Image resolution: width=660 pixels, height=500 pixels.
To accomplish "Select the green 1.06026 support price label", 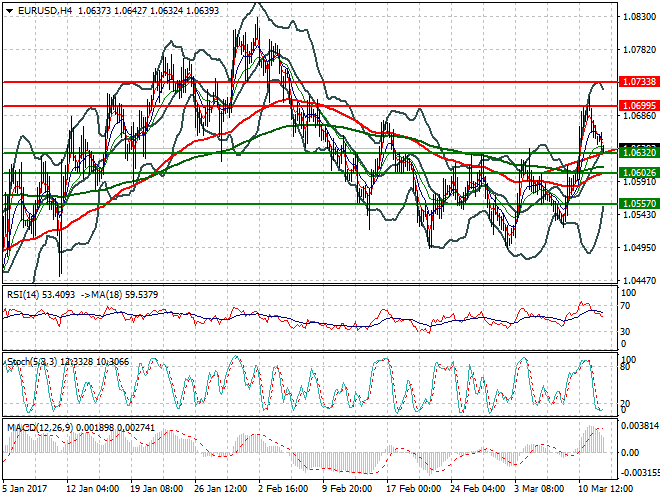I will (x=639, y=173).
